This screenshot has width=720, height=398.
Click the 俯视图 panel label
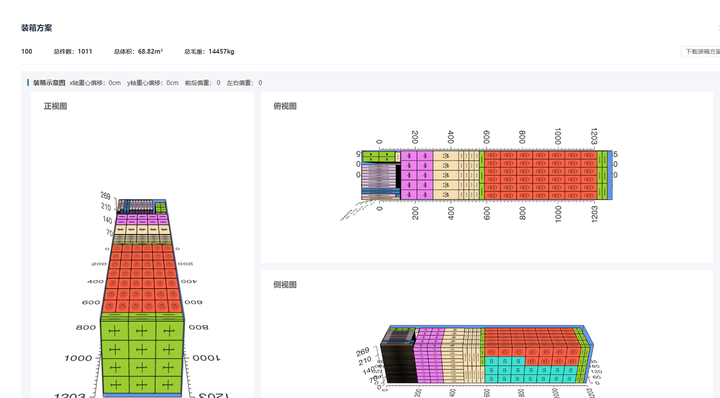coord(285,106)
